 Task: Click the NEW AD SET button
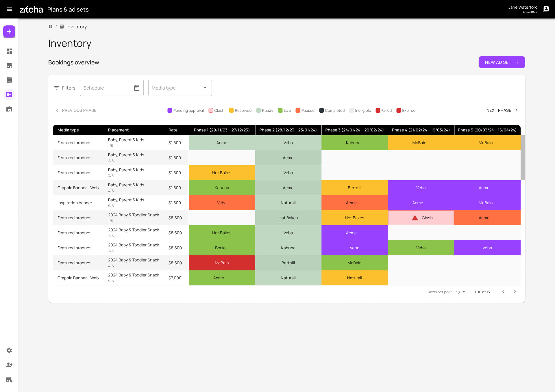pos(502,62)
